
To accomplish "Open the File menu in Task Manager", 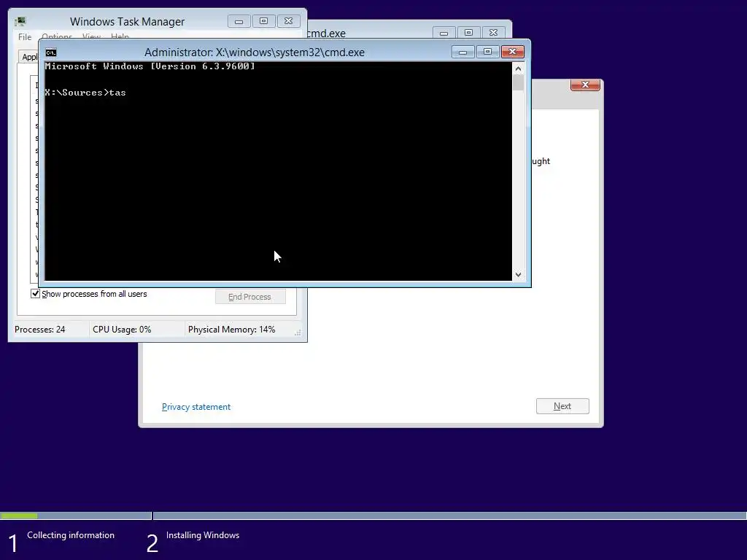I will (x=25, y=36).
